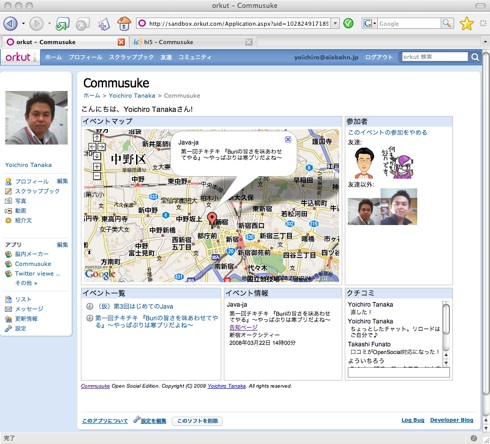Click the 設定 sidebar link

click(20, 329)
